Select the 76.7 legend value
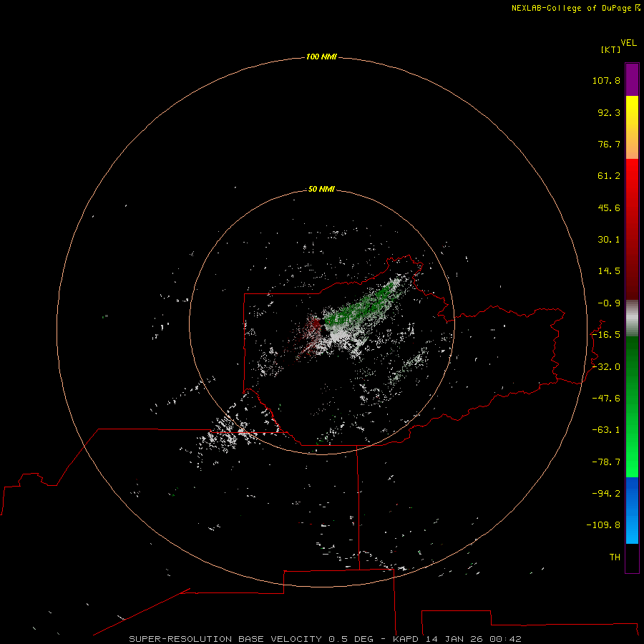Screen dimensions: 644x644 tap(609, 144)
